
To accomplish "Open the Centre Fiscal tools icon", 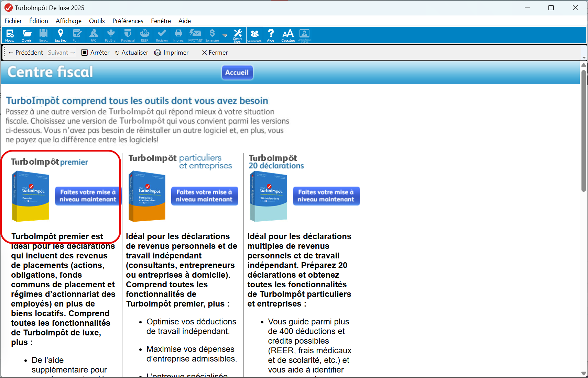I will [238, 35].
